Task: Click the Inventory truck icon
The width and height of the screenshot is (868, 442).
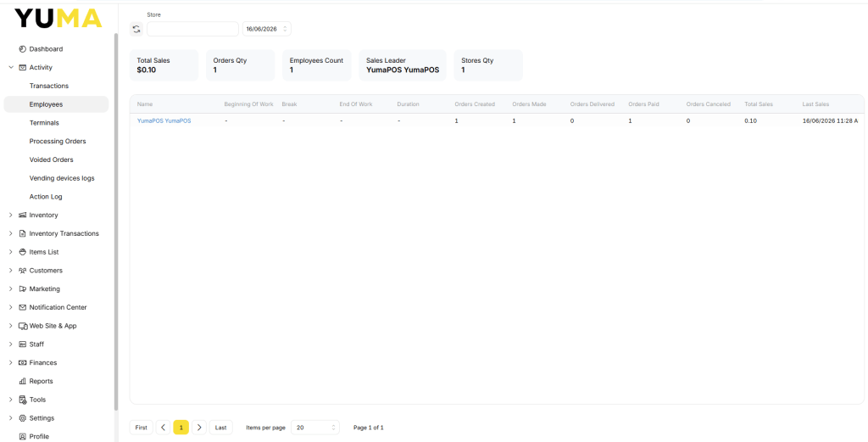Action: (x=23, y=215)
